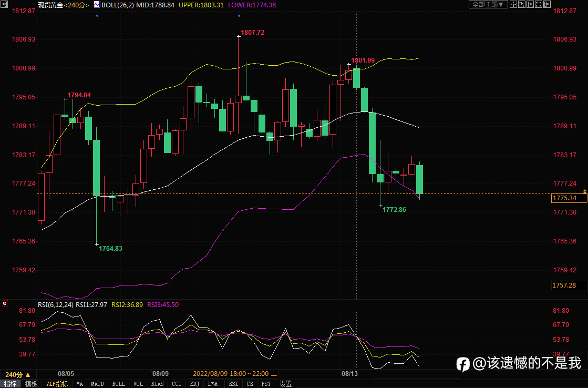Change period via 现货黄金 <240分> label

[x=64, y=5]
